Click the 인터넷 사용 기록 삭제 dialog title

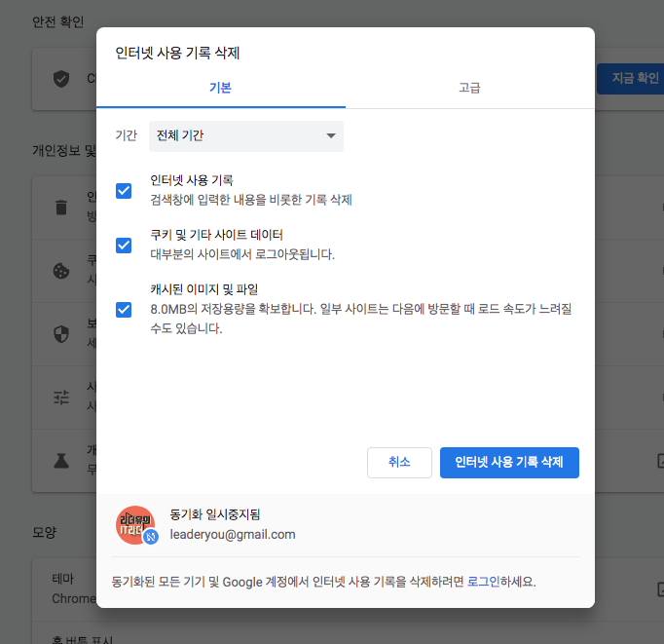coord(177,53)
